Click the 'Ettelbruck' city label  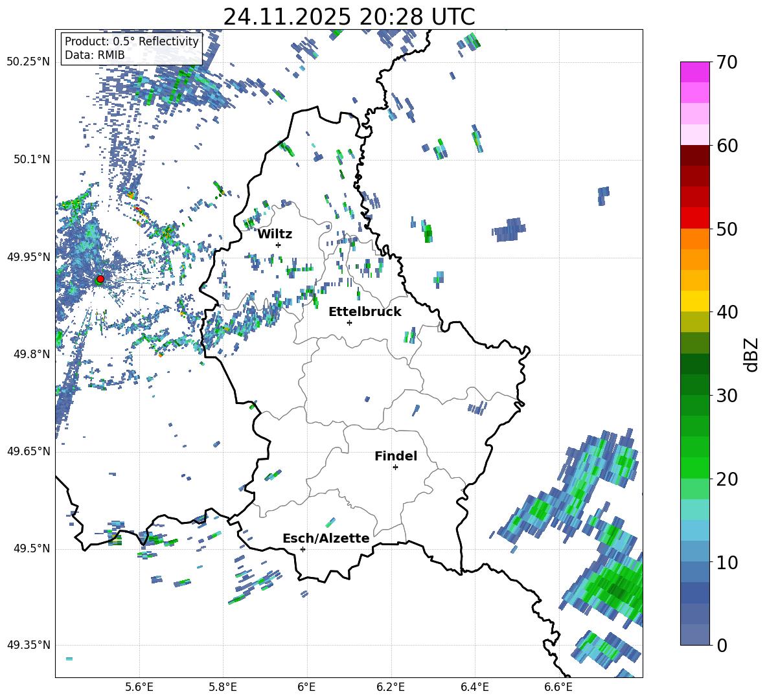(365, 312)
